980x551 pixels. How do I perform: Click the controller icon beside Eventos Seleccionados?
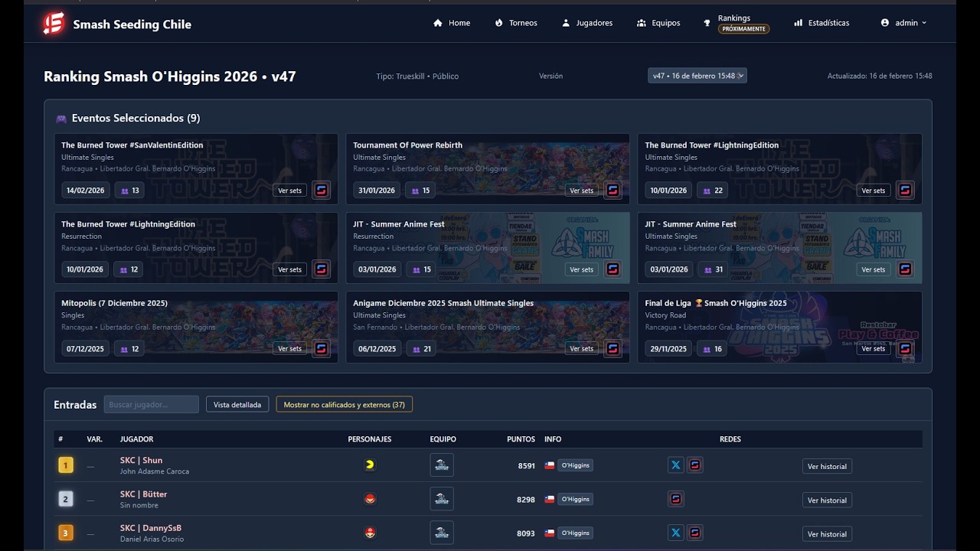61,119
